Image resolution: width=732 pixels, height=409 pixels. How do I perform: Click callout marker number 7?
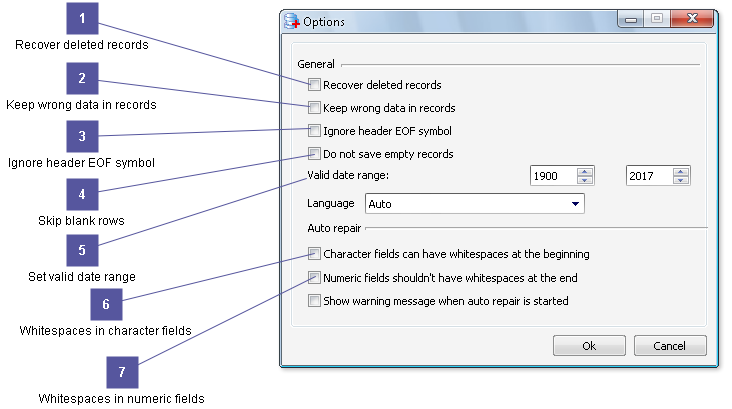[122, 373]
